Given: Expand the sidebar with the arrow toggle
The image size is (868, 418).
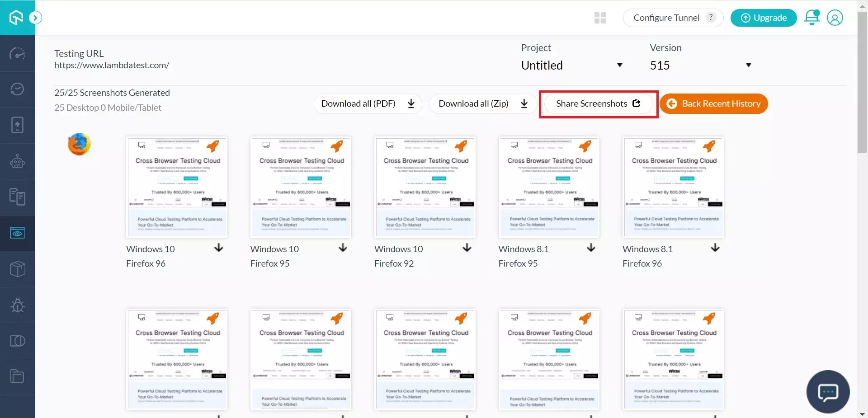Looking at the screenshot, I should (x=35, y=18).
